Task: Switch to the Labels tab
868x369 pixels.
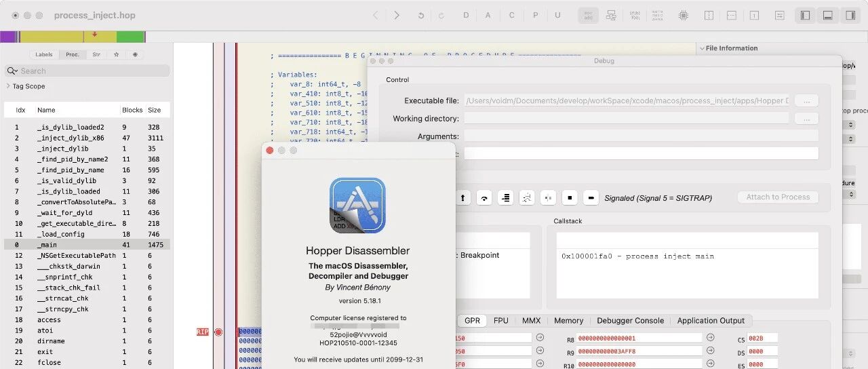Action: 43,54
